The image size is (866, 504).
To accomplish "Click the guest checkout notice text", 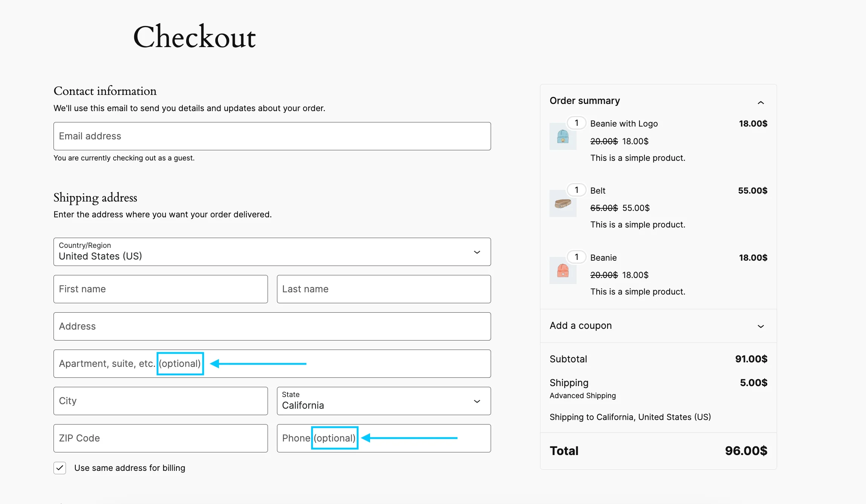I will pos(124,158).
